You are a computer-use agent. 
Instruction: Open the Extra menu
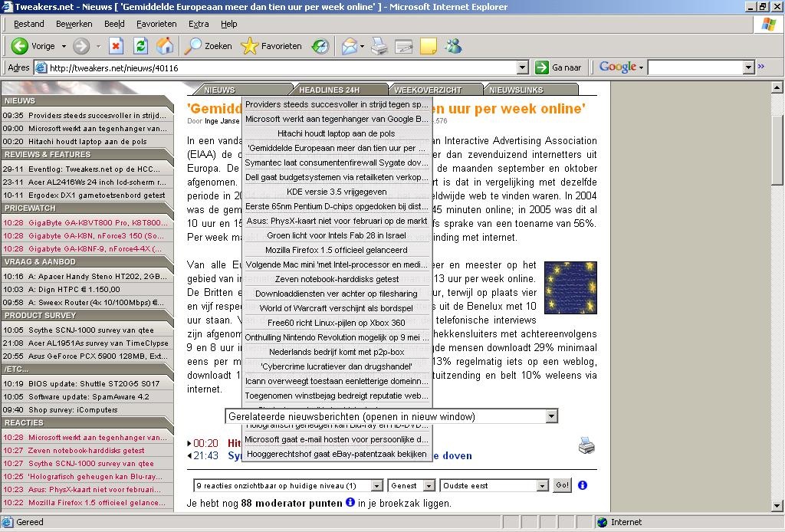coord(199,24)
